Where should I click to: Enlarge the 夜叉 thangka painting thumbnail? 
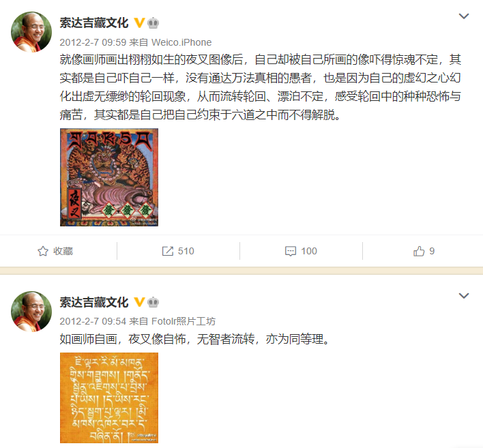109,177
